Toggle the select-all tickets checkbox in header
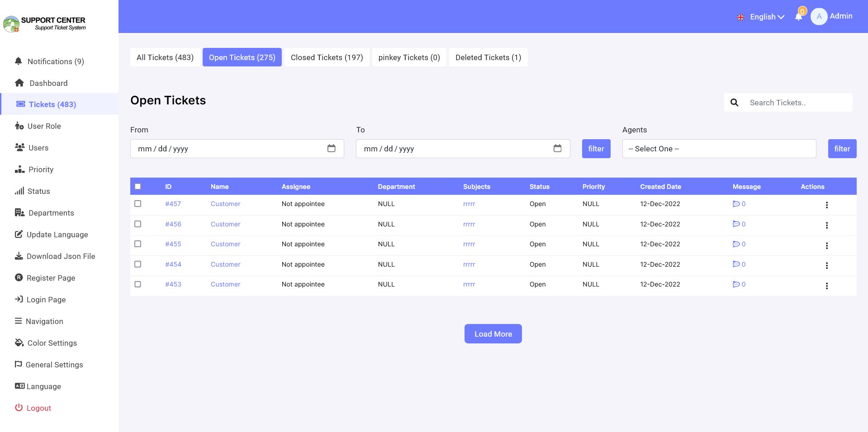The width and height of the screenshot is (868, 432). coord(138,186)
